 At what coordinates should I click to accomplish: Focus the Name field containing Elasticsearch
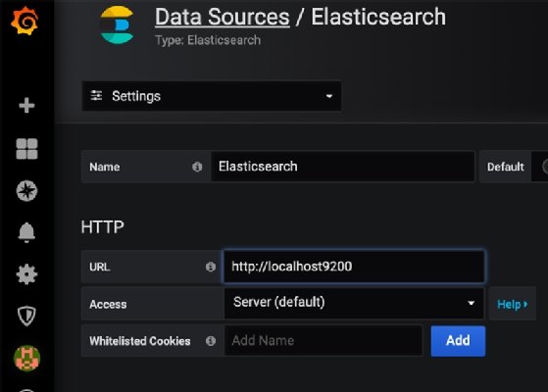tap(343, 167)
